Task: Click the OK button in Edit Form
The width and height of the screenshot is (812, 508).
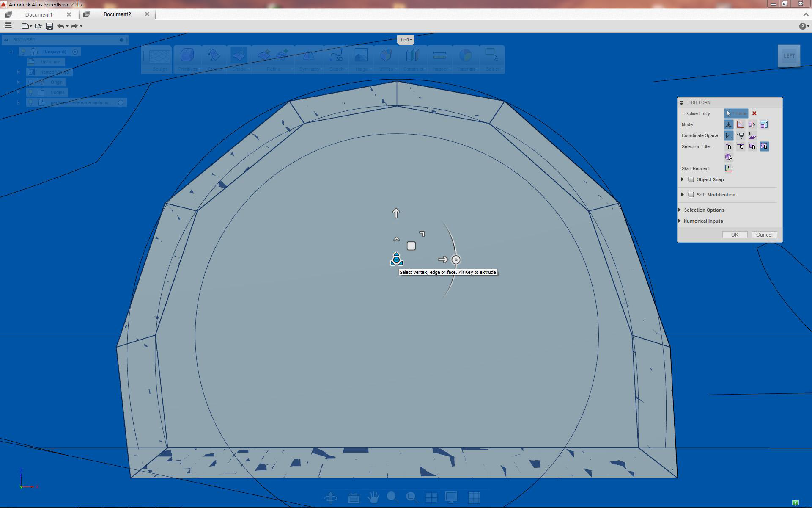Action: click(x=735, y=235)
